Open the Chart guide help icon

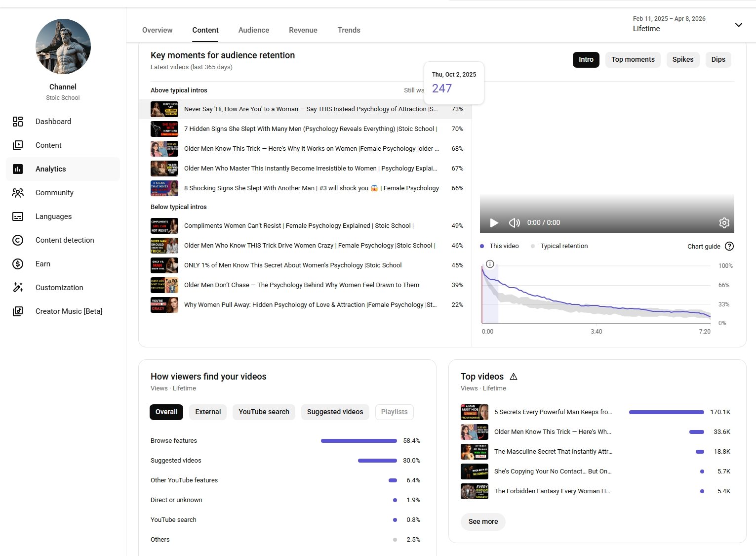729,246
